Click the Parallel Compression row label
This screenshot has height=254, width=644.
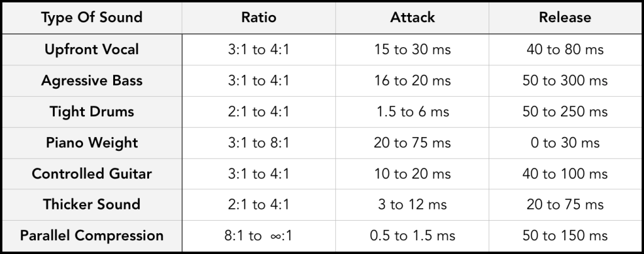tap(92, 235)
